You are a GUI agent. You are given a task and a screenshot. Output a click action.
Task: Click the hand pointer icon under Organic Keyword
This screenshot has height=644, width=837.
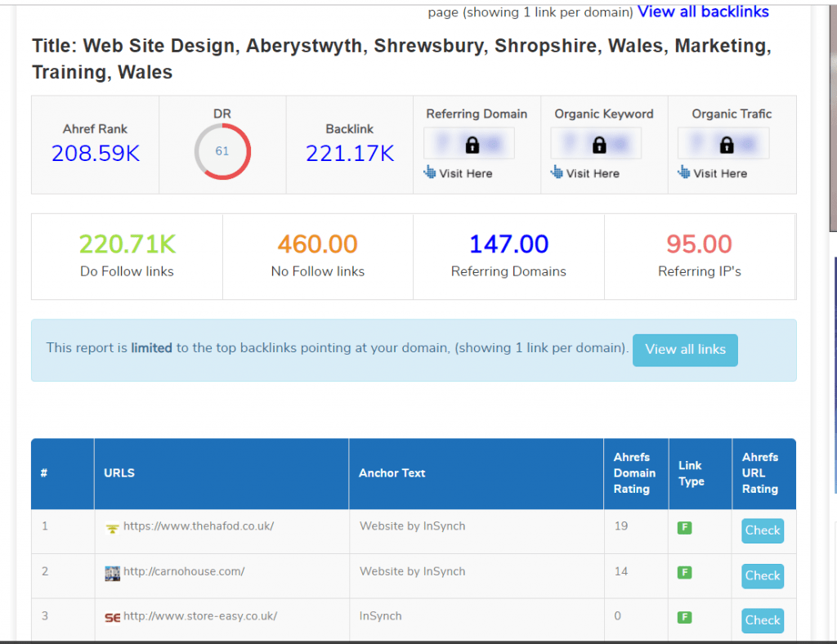557,172
